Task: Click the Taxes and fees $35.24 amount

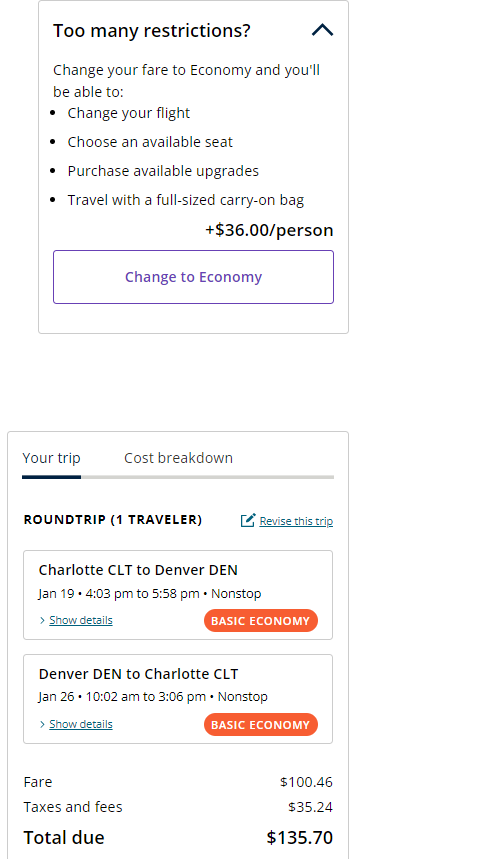Action: [311, 807]
